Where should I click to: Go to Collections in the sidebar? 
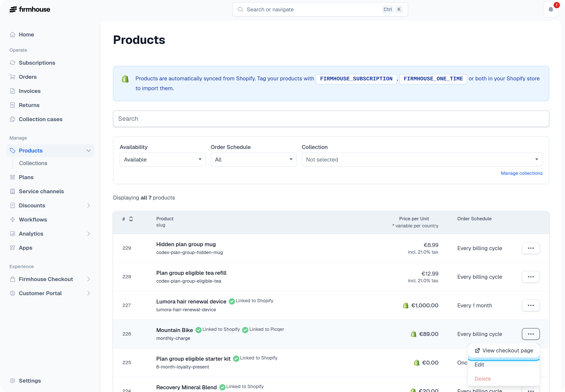33,163
